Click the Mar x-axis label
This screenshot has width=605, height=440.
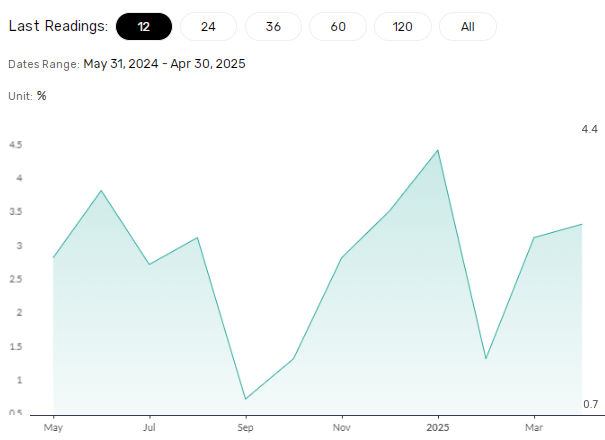tap(534, 425)
